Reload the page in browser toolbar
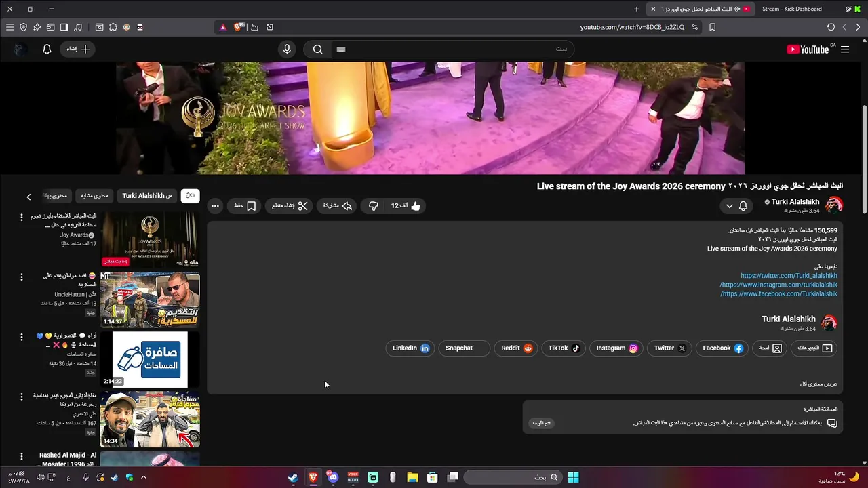 831,27
